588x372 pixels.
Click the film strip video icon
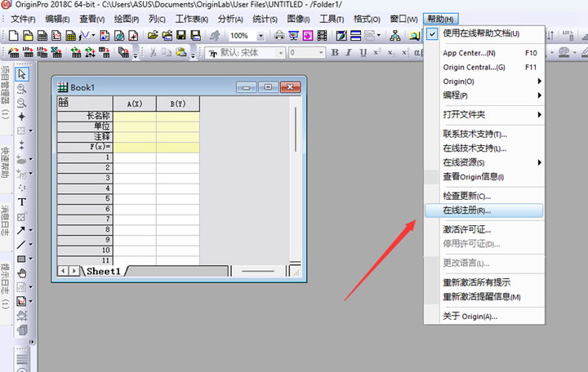322,36
